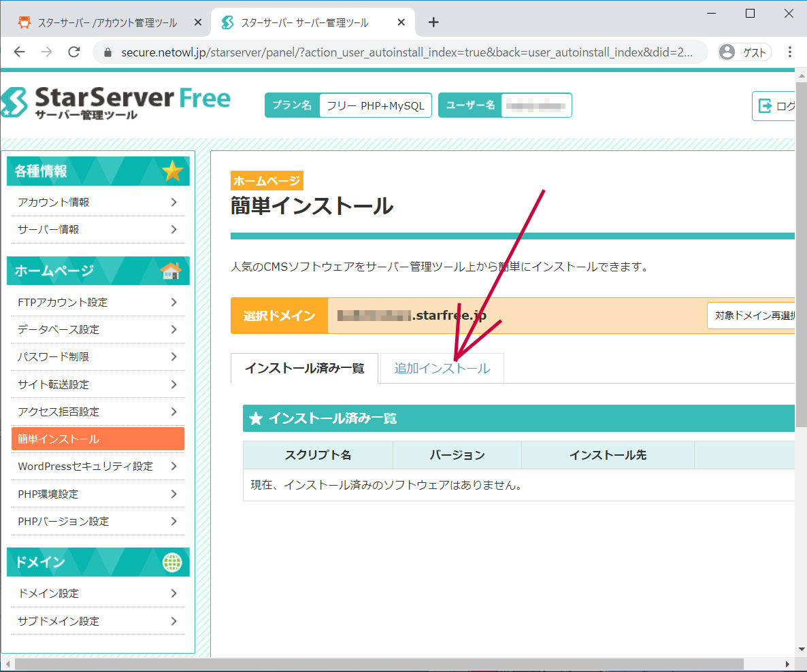Switch to スターサーバー アカウント管理ツール tab
Image resolution: width=807 pixels, height=672 pixels.
(x=105, y=22)
